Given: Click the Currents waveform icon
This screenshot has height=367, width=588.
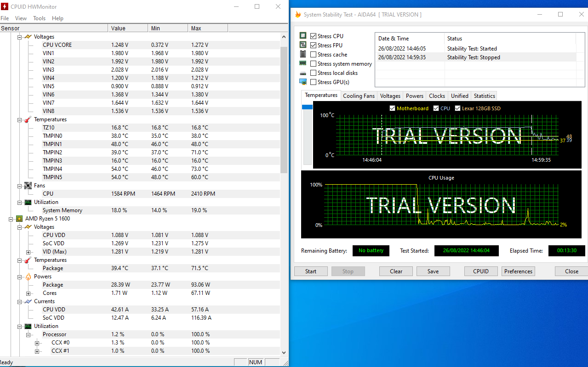Looking at the screenshot, I should click(28, 301).
